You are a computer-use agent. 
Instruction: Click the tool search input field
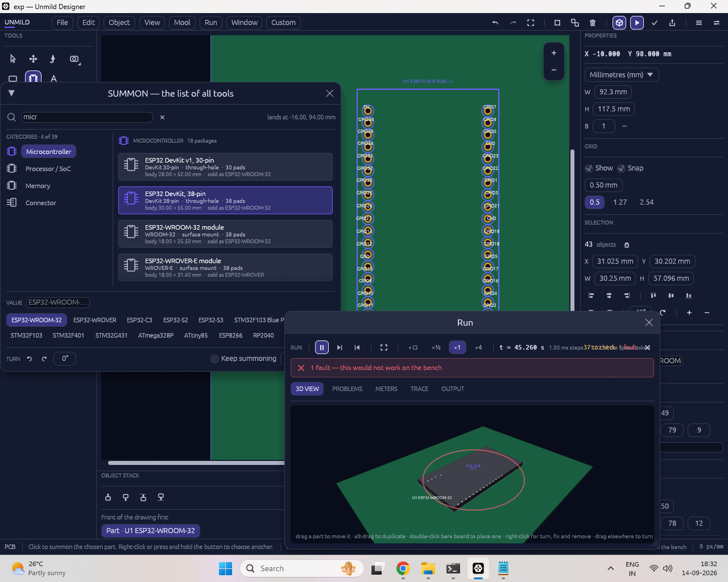pos(87,117)
